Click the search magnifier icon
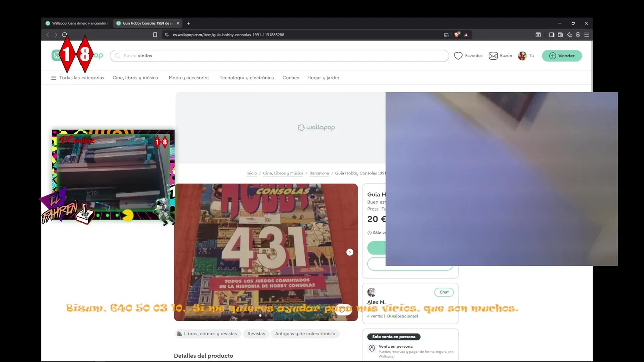The width and height of the screenshot is (644, 362). coord(118,56)
